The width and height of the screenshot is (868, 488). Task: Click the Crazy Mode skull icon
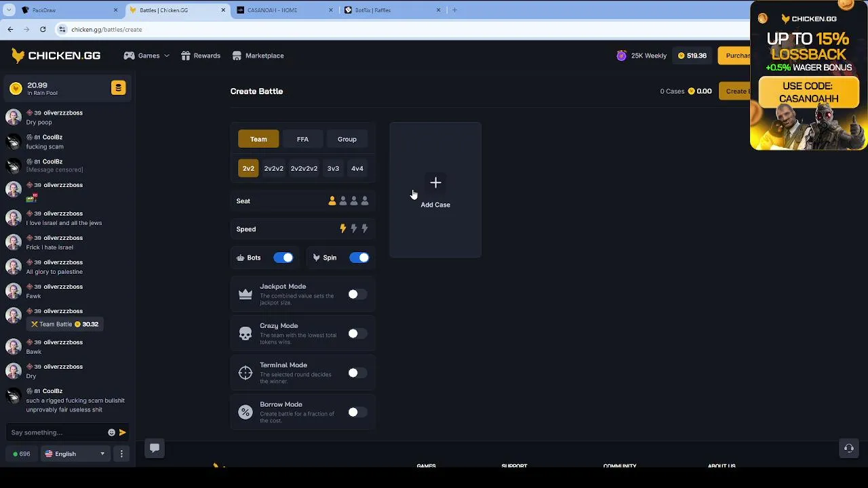pos(245,333)
